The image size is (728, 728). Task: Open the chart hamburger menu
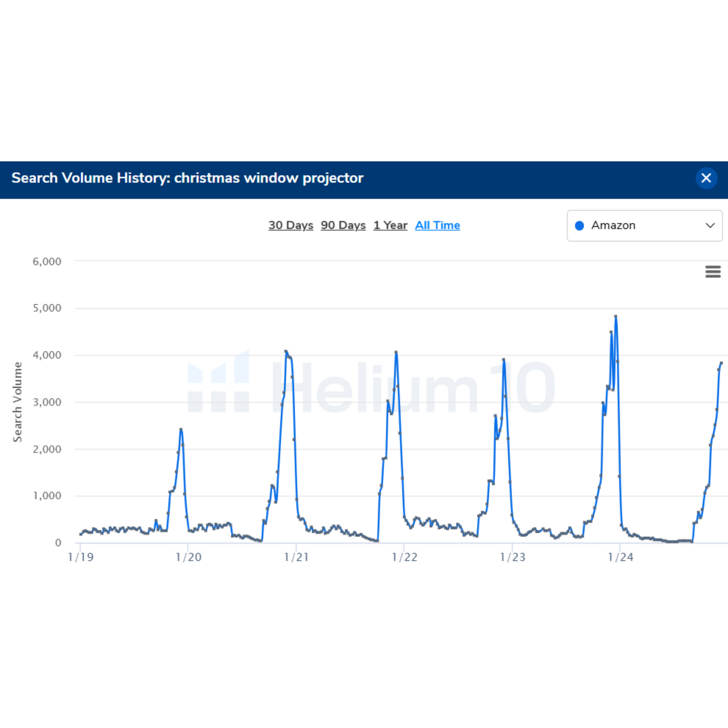pos(712,272)
